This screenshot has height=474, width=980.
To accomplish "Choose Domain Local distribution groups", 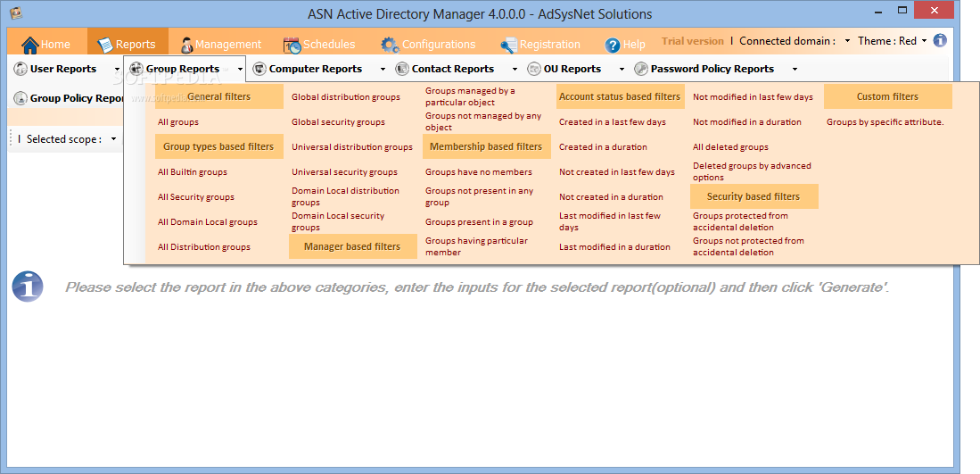I will [x=346, y=196].
